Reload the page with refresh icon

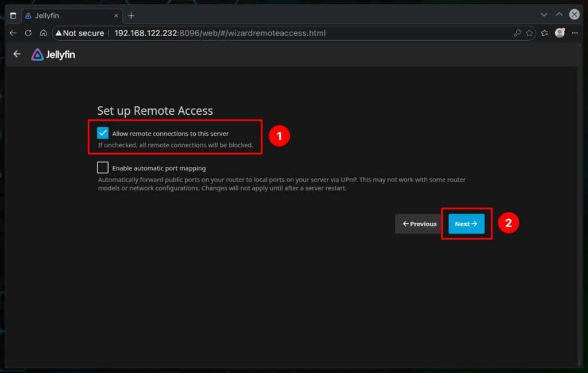tap(28, 33)
